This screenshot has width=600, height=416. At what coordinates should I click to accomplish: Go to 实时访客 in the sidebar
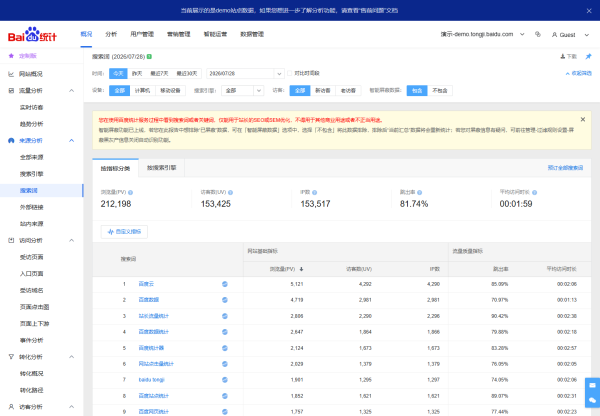pos(31,108)
